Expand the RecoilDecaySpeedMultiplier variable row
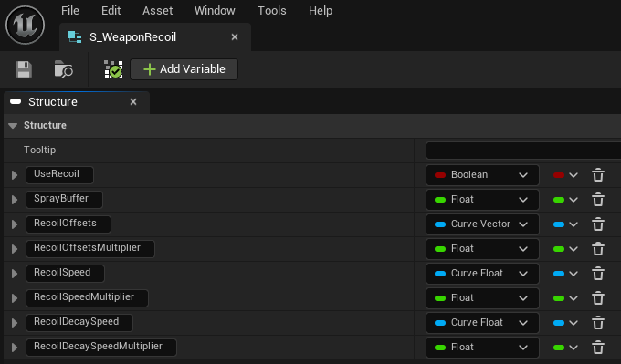The width and height of the screenshot is (621, 364). click(15, 348)
